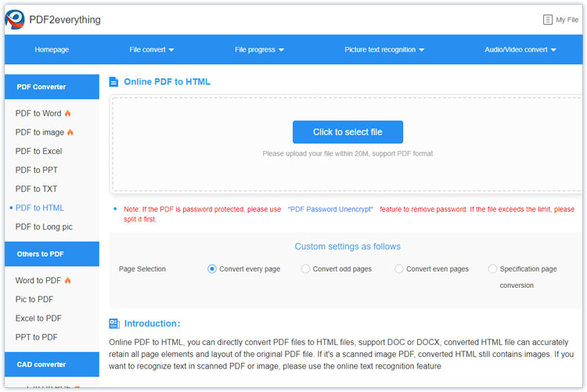
Task: Choose PDF to TXT in sidebar
Action: 36,189
